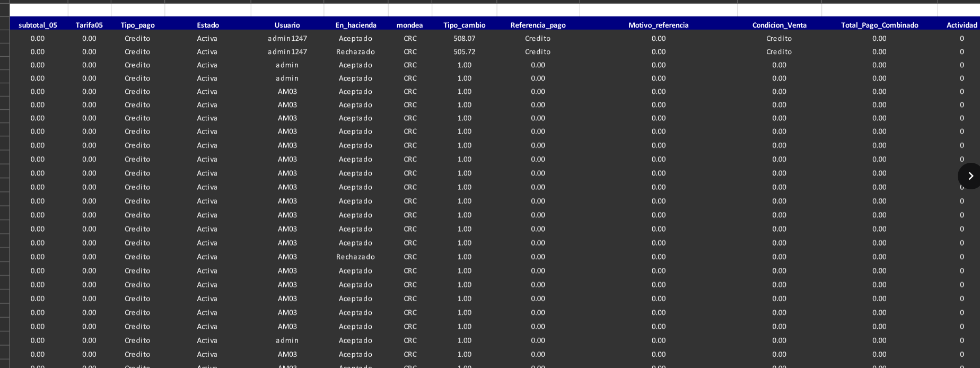Click the next arrow chevron on right edge
Viewport: 980px width, 368px height.
point(970,176)
